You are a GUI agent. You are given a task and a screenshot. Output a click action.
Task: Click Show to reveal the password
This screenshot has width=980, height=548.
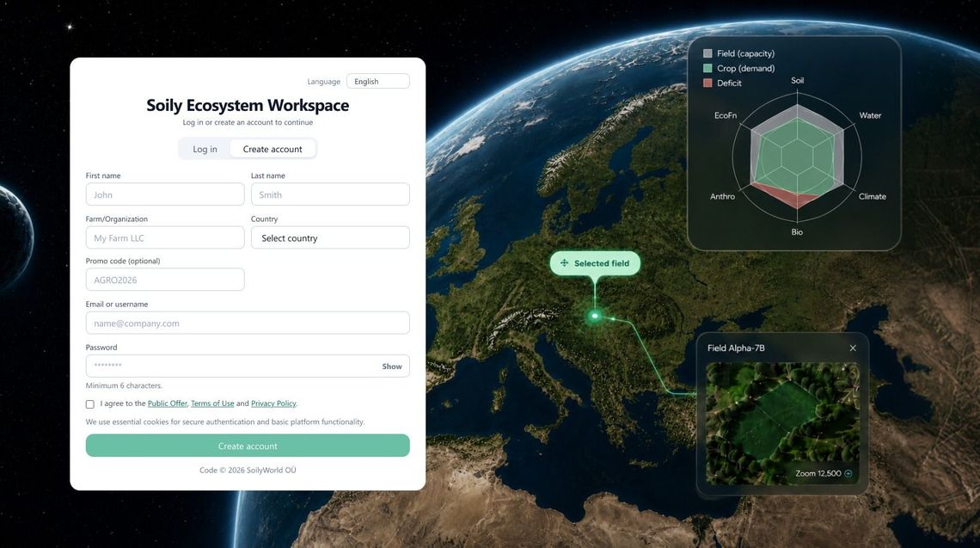(x=392, y=366)
